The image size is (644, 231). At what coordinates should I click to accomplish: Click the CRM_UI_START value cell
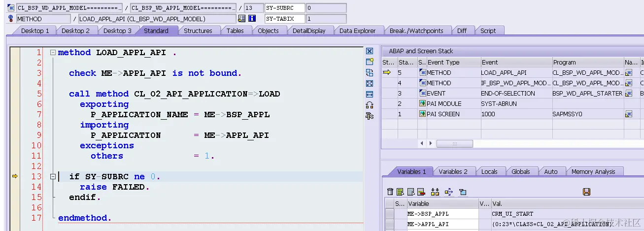tap(567, 214)
